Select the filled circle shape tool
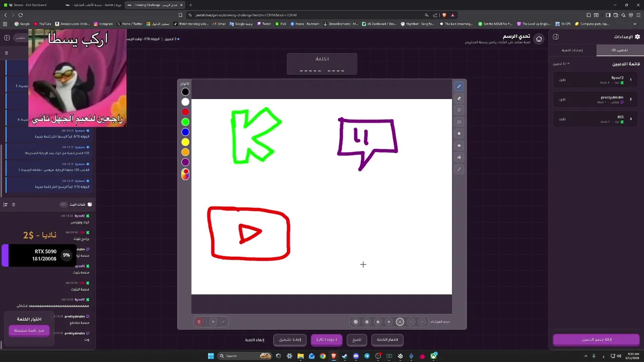Screen dimensions: 644x362 click(x=459, y=134)
